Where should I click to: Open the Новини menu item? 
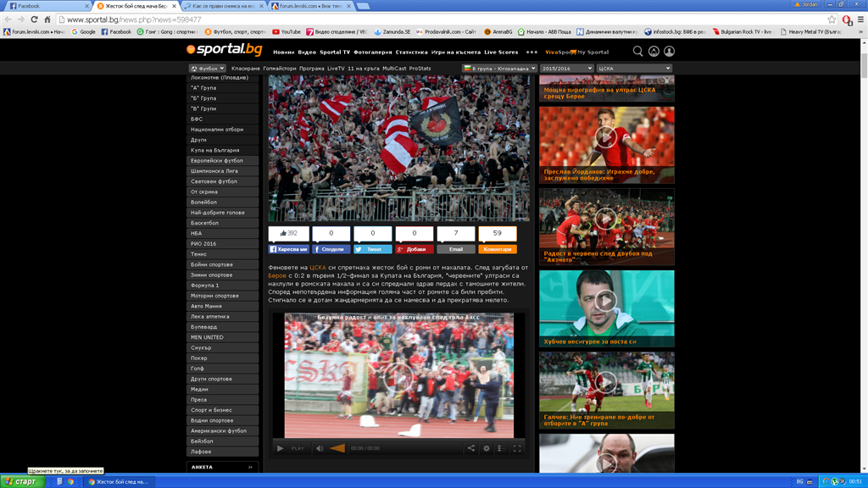283,52
